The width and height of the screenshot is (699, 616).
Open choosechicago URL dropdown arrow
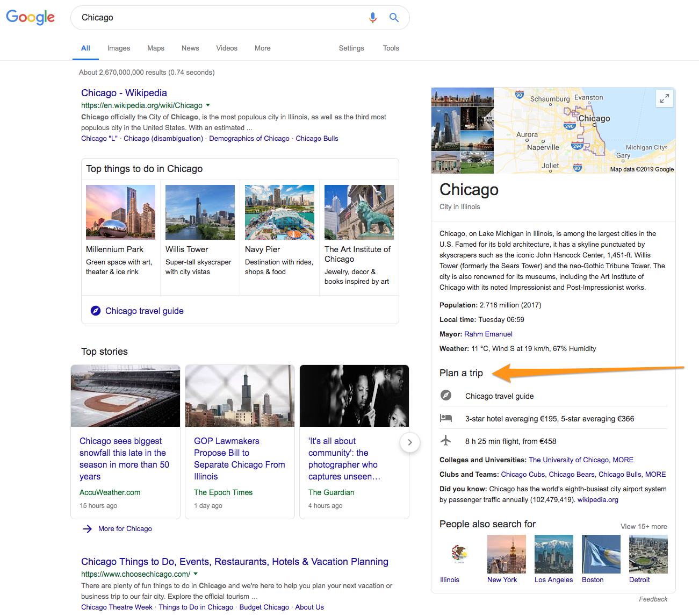coord(196,574)
